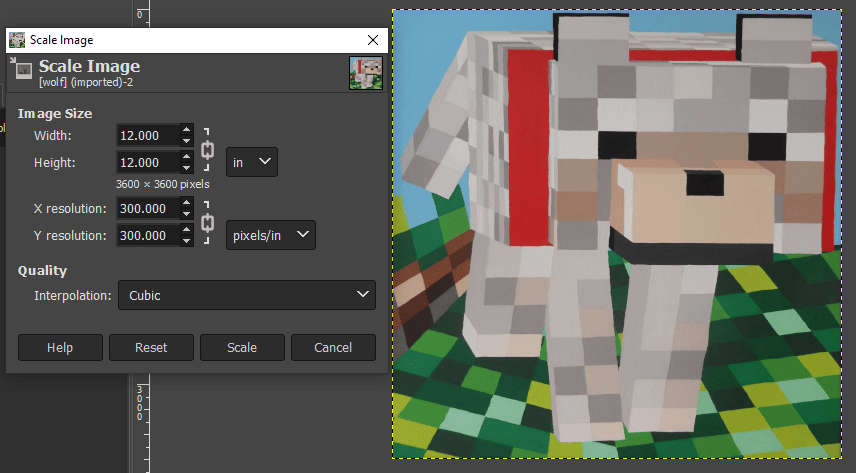This screenshot has width=856, height=473.
Task: Click the 'Width:' label
Action: [52, 135]
